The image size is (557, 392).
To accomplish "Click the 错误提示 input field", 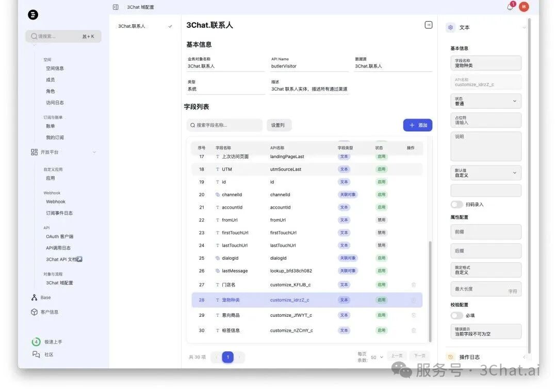I will coord(486,332).
